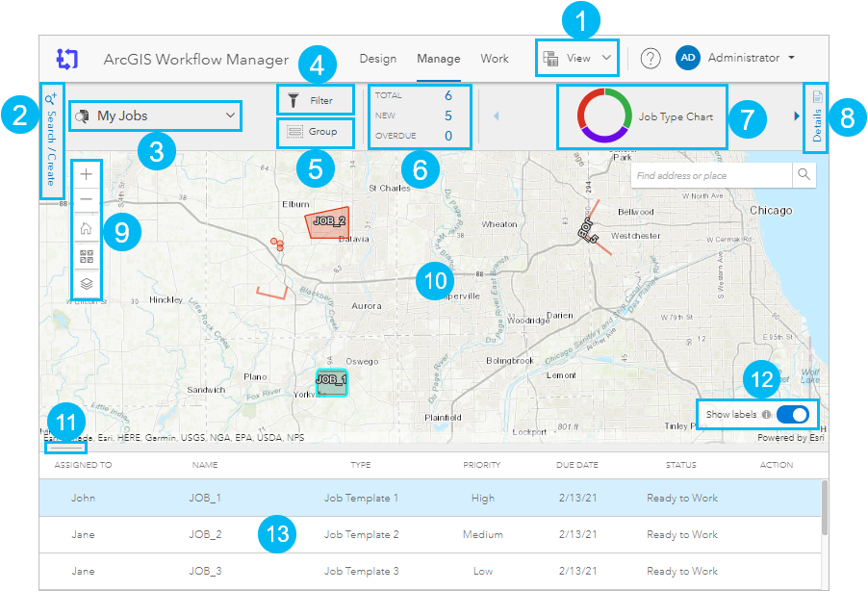Click the Group button

click(316, 133)
